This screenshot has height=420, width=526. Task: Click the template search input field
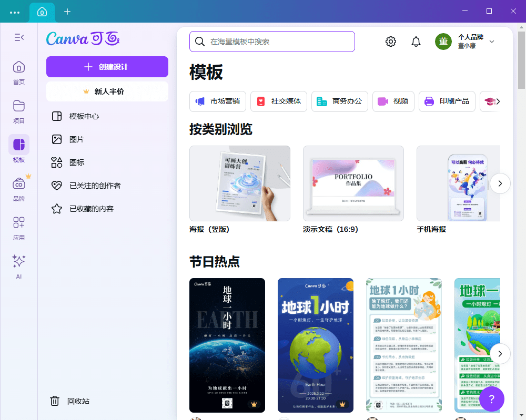(271, 41)
